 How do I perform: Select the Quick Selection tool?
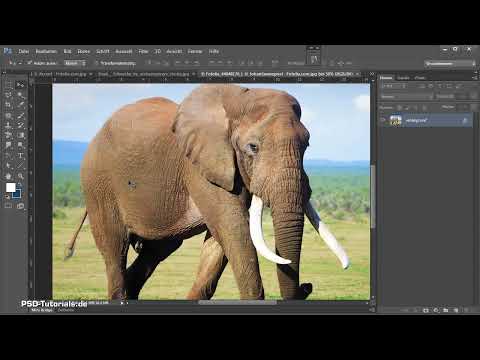pyautogui.click(x=20, y=95)
